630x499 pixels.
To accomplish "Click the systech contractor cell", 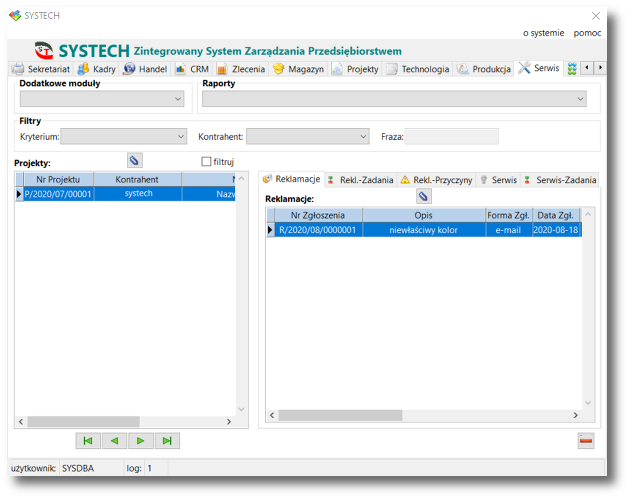I will click(138, 194).
